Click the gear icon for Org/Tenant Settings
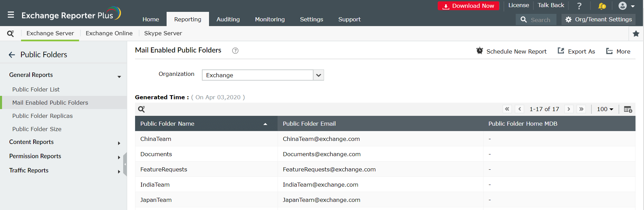Screen dimensions: 644x210 (568, 20)
